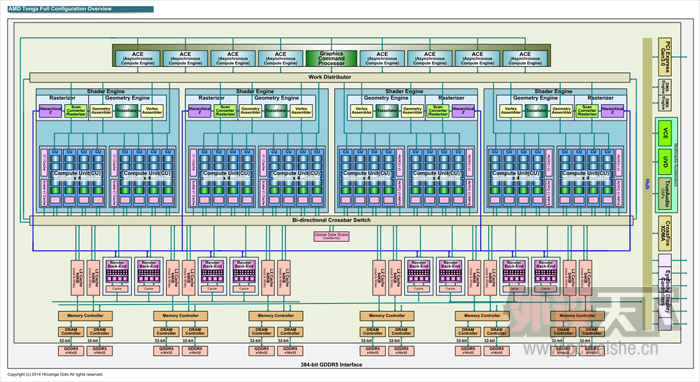
Task: Click the "Multimedia Accelerators" label
Action: [676, 164]
